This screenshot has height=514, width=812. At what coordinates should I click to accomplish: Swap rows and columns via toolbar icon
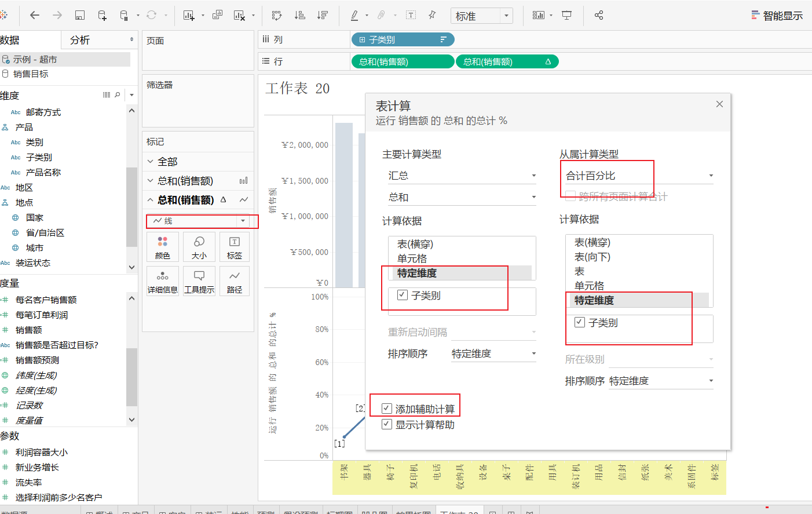click(277, 15)
